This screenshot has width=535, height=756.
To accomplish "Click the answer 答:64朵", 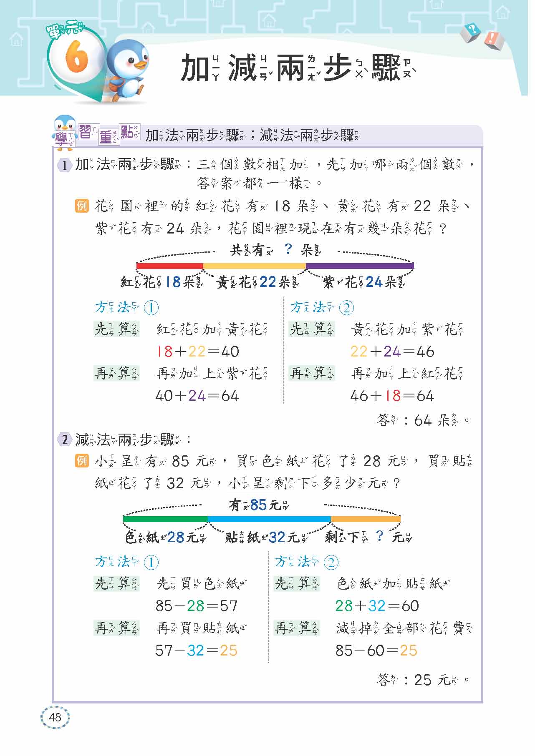I will click(x=423, y=420).
